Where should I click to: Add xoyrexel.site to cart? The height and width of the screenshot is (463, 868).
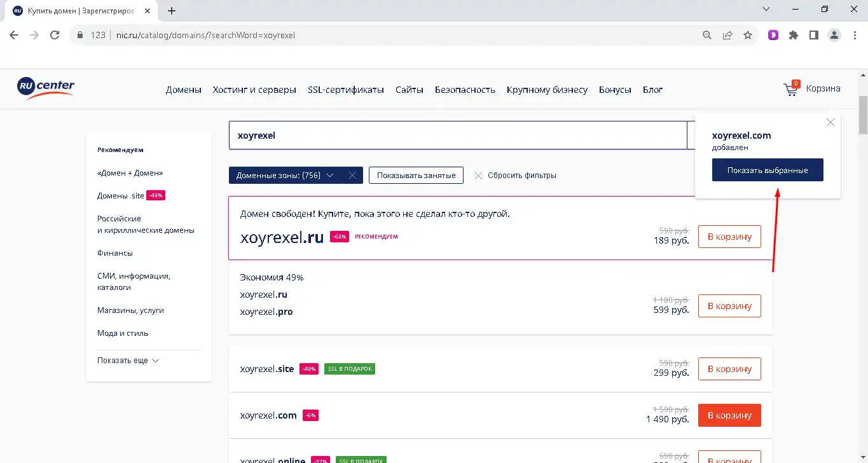[729, 369]
